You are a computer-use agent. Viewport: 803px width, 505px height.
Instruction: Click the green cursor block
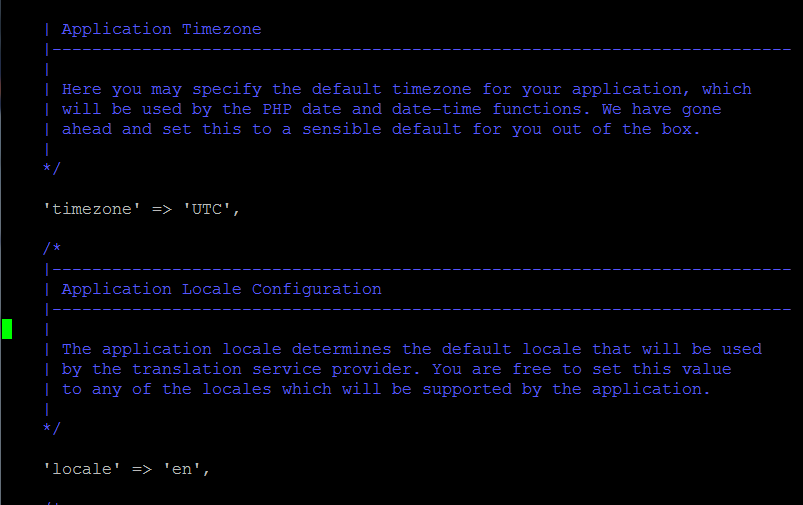click(7, 329)
